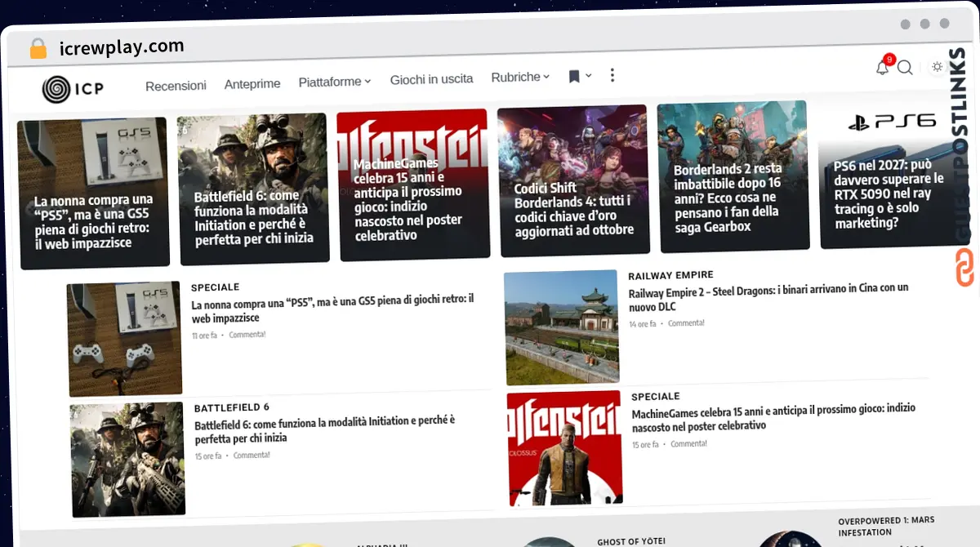Click the GuestPostLinks chain link icon
The height and width of the screenshot is (547, 980).
coord(964,267)
